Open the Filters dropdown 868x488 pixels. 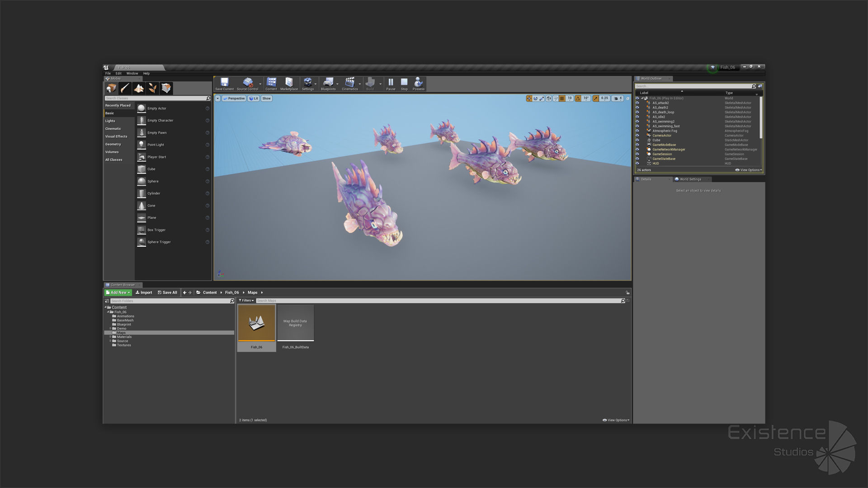coord(246,300)
